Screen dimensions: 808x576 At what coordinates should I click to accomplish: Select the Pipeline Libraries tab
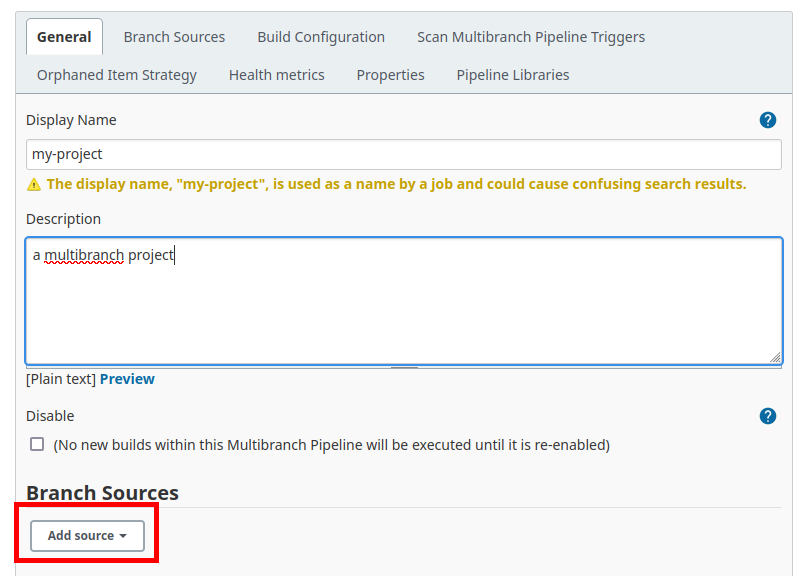[513, 75]
